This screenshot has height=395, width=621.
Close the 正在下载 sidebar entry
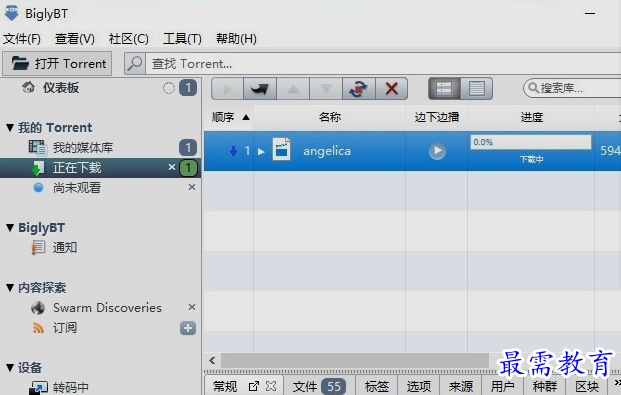171,167
